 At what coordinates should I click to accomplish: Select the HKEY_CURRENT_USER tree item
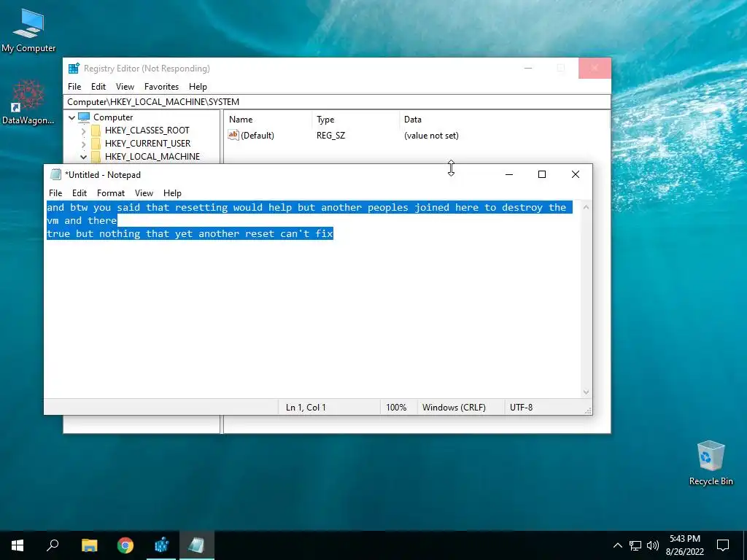(147, 144)
